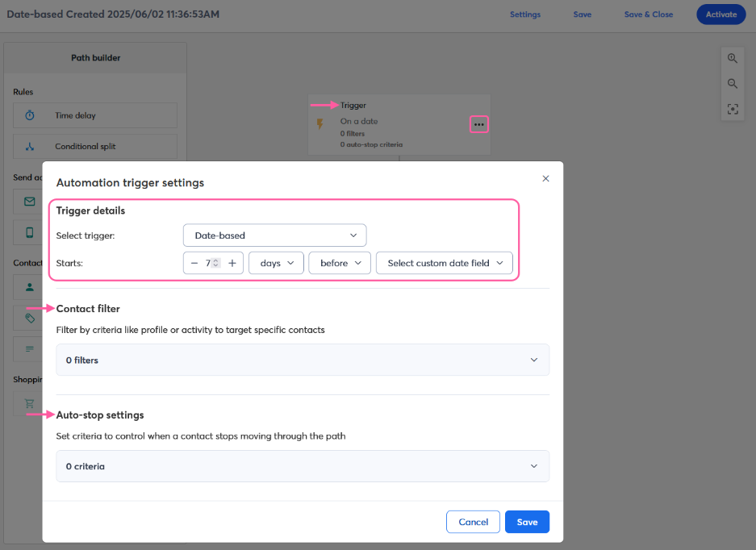The width and height of the screenshot is (756, 550).
Task: Select the Time delay rule
Action: 95,115
